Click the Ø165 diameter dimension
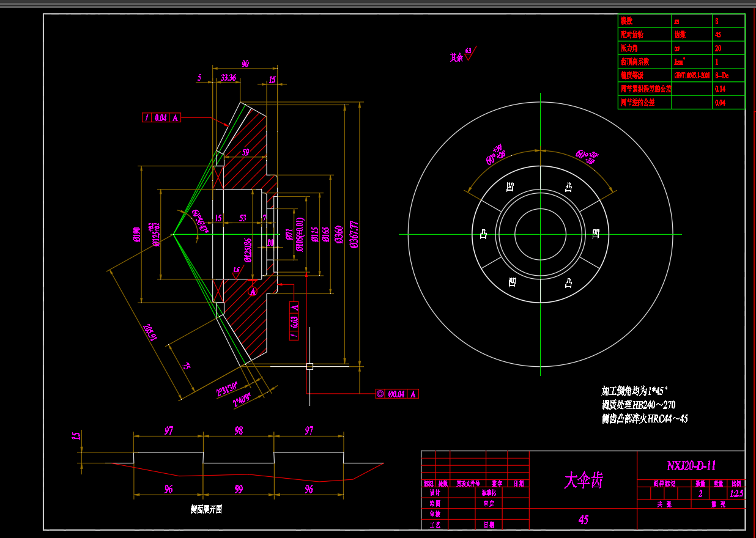Screen dimensions: 756x538 point(326,234)
